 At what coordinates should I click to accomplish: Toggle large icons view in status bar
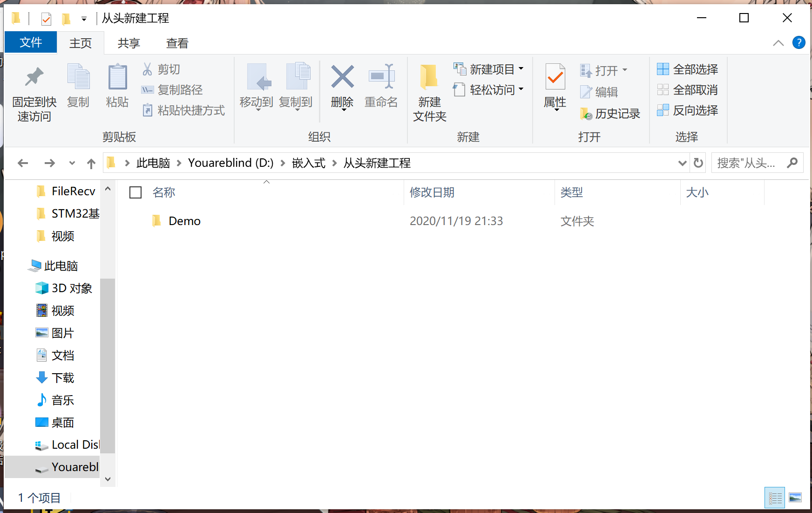795,498
